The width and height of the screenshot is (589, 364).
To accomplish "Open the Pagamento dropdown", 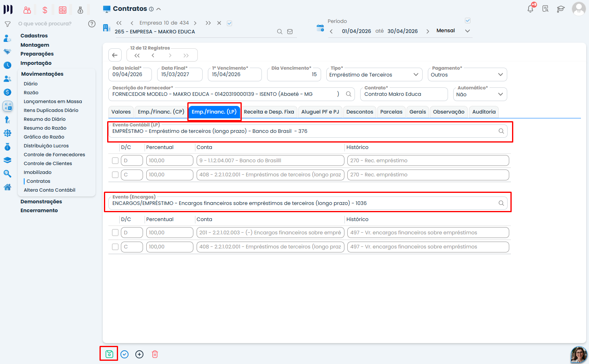I will click(x=467, y=74).
